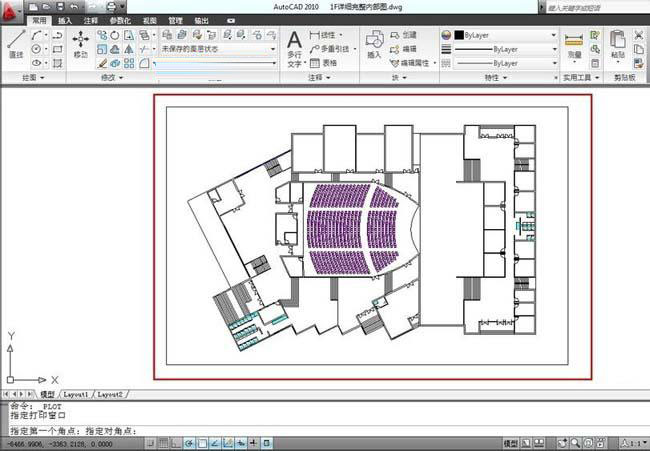Toggle the Snap Mode status bar button

151,443
